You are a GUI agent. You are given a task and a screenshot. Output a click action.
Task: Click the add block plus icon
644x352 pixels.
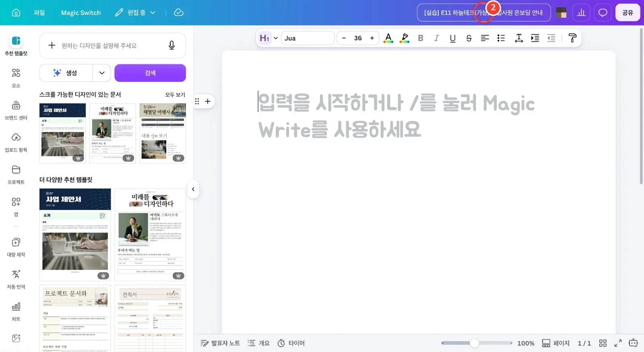coord(208,101)
